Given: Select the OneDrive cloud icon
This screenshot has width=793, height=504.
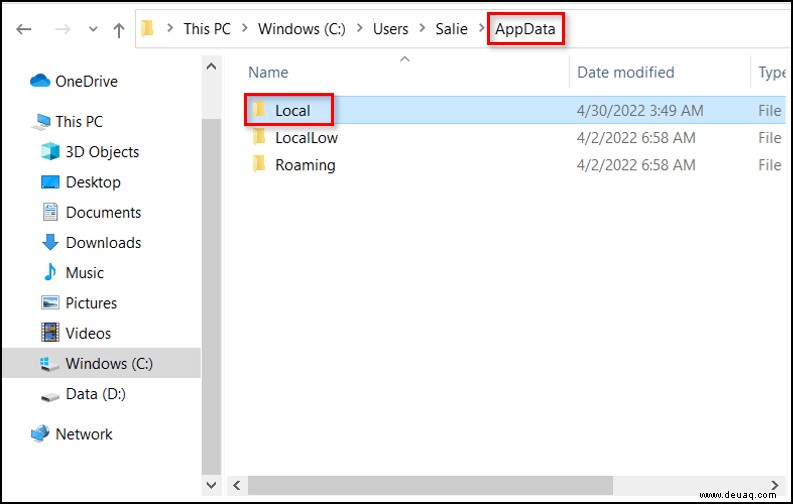Looking at the screenshot, I should point(40,81).
